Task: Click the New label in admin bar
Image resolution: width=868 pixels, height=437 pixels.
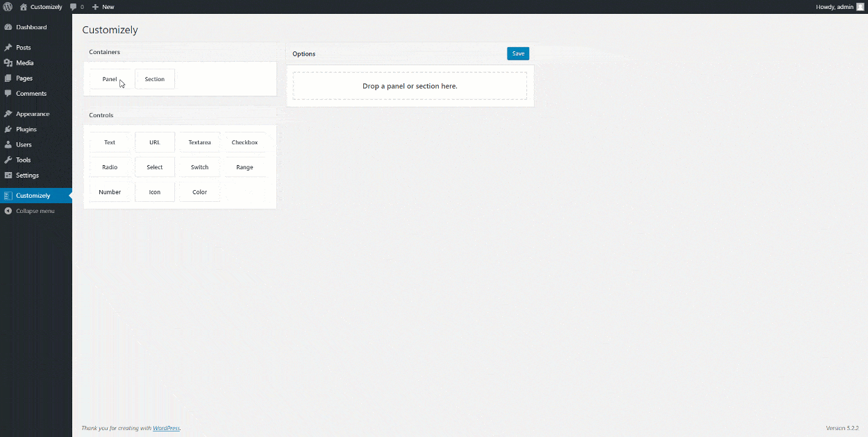Action: 108,7
